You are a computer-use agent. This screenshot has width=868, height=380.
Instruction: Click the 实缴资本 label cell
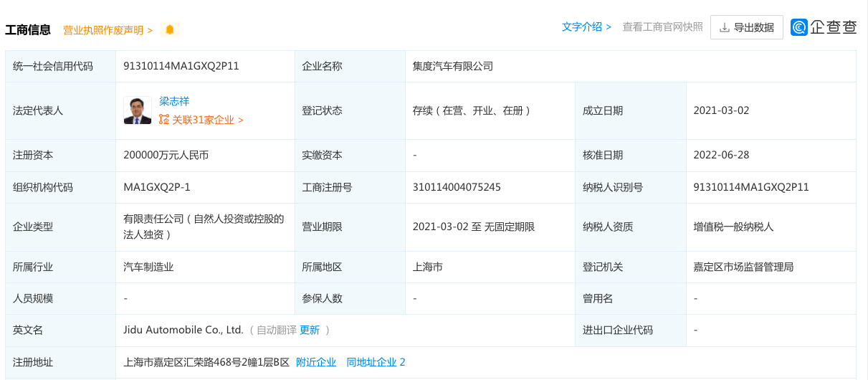tap(349, 155)
